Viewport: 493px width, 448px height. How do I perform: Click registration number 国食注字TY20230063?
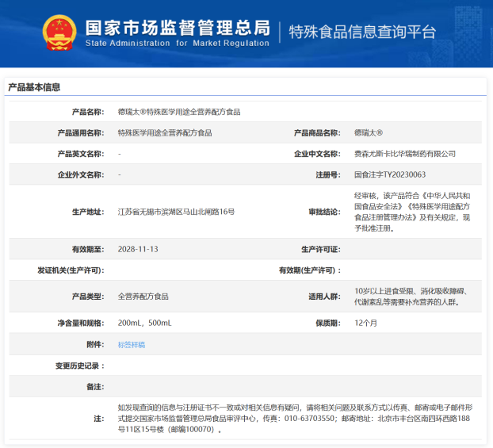(x=390, y=174)
